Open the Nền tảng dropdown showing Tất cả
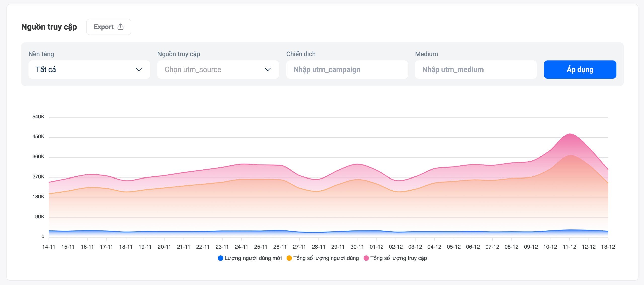This screenshot has width=644, height=285. (89, 69)
